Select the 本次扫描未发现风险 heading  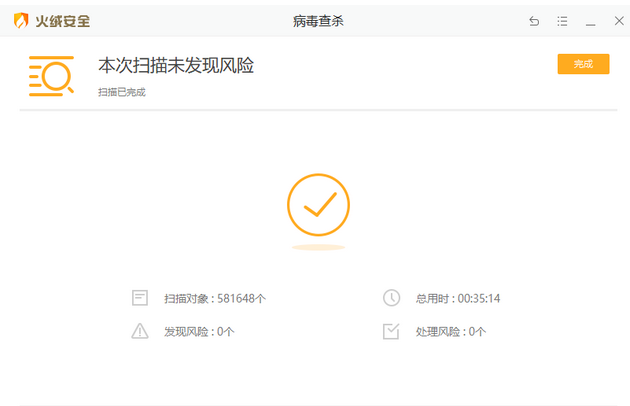coord(176,66)
